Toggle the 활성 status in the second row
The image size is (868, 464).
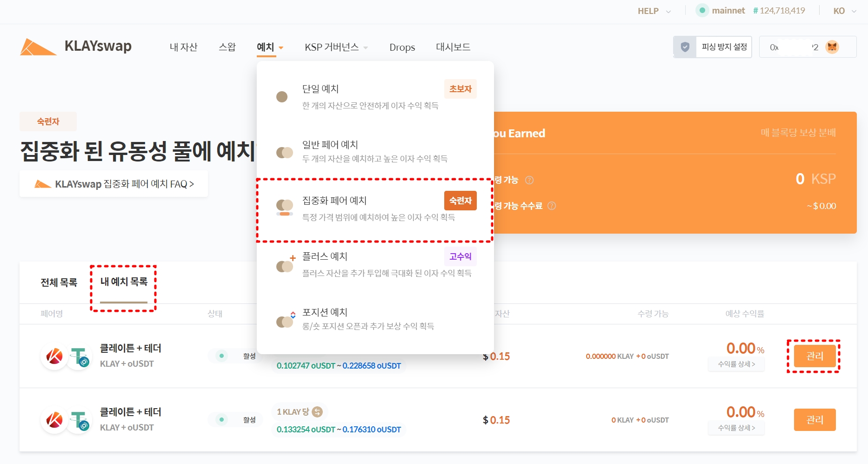(235, 420)
